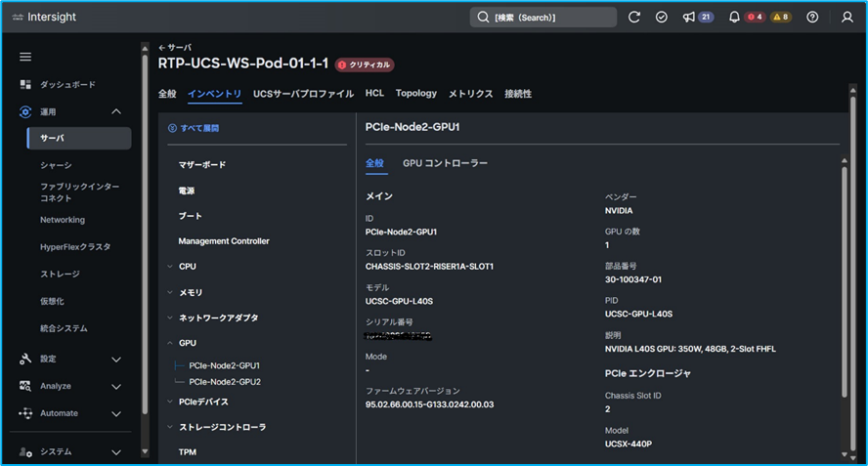This screenshot has height=466, width=868.
Task: Open the GPU コントローラー tab
Action: pyautogui.click(x=445, y=163)
